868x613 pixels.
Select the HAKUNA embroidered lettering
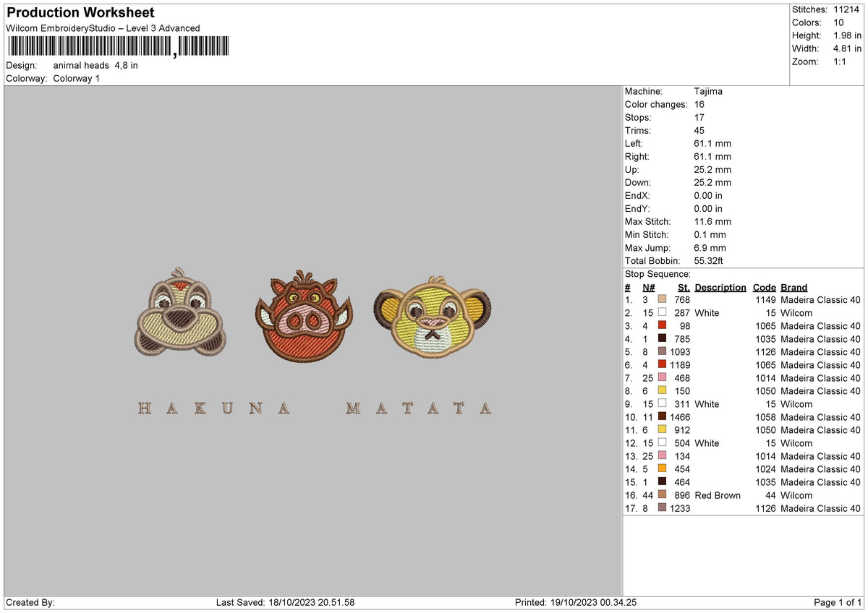213,408
